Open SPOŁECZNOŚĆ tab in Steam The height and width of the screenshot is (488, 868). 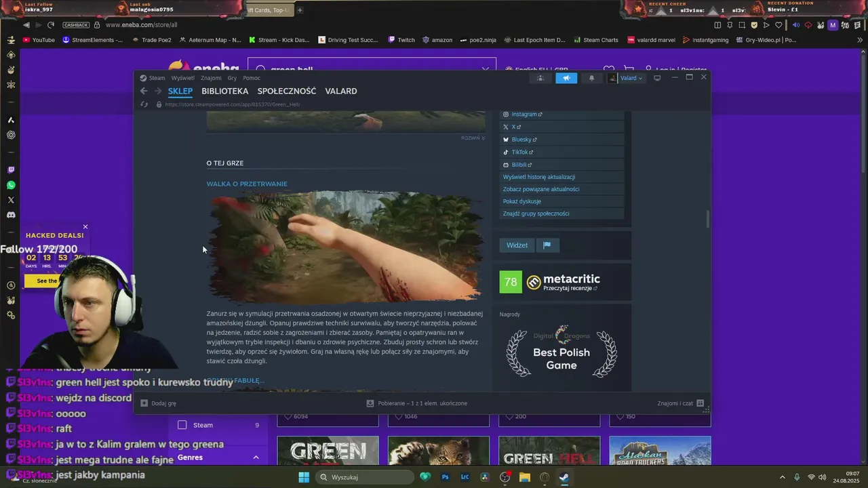287,91
